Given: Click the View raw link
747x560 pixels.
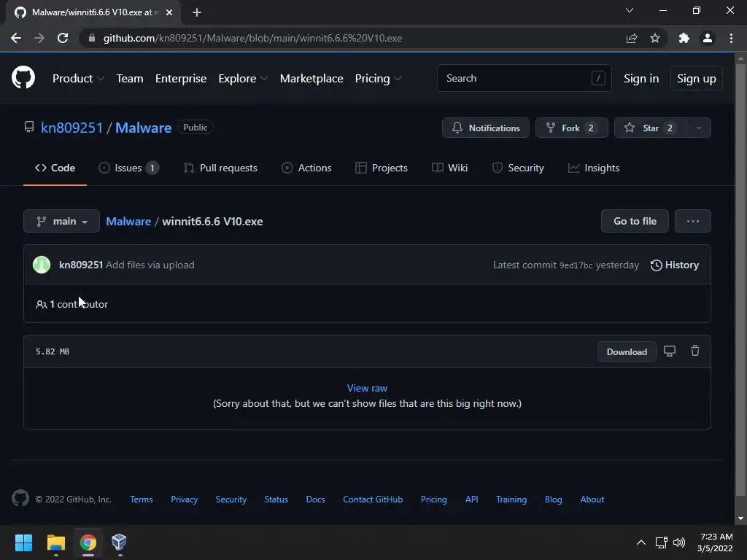Looking at the screenshot, I should (x=367, y=388).
